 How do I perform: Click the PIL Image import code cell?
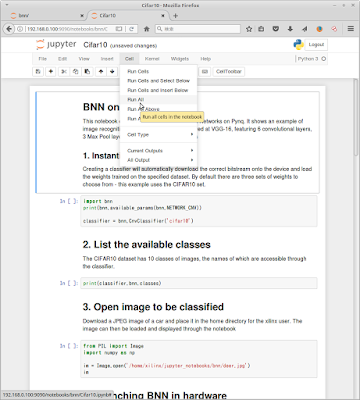pos(199,359)
